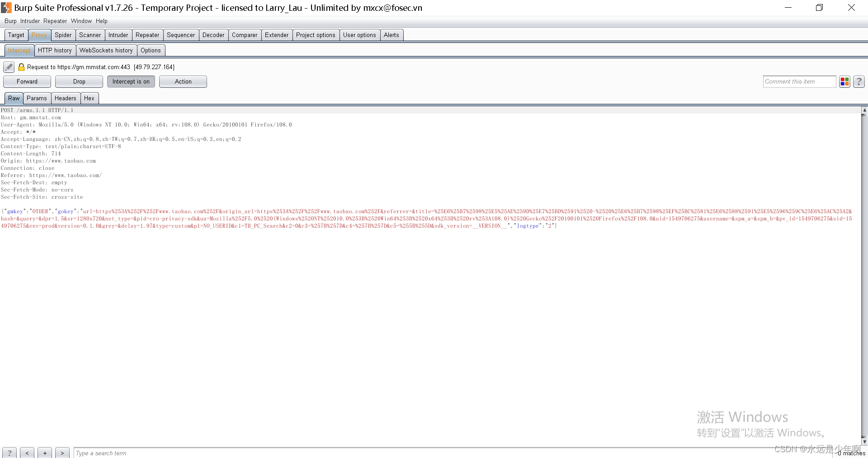Switch to the Extender tab

coord(277,35)
